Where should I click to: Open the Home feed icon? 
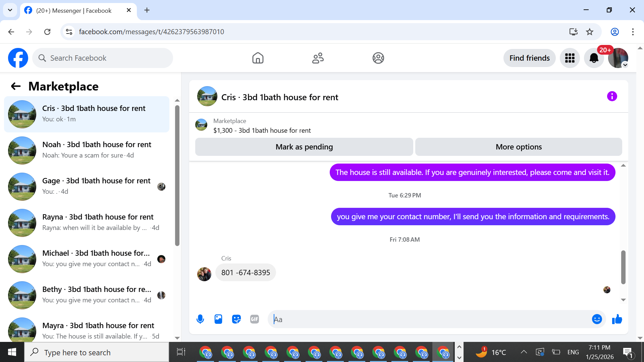258,58
